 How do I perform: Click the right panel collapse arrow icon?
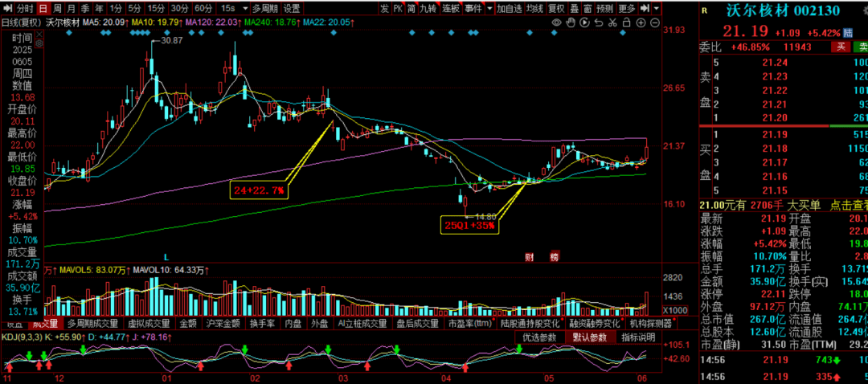click(645, 8)
